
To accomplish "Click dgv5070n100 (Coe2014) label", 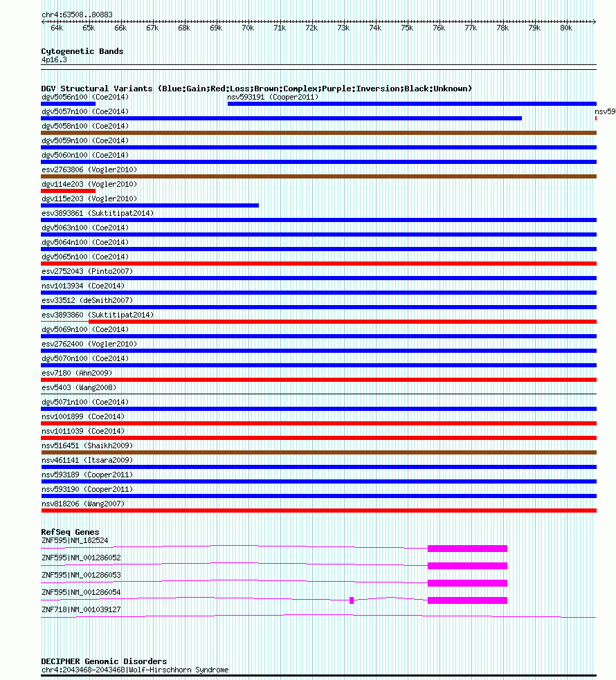I will [85, 358].
